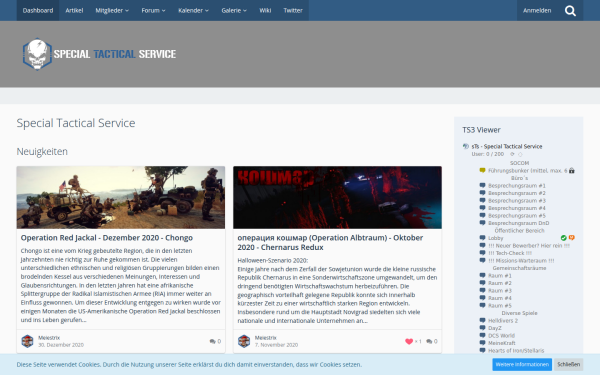This screenshot has height=375, width=600.
Task: Open Operation Red Jackal article title
Action: click(107, 238)
